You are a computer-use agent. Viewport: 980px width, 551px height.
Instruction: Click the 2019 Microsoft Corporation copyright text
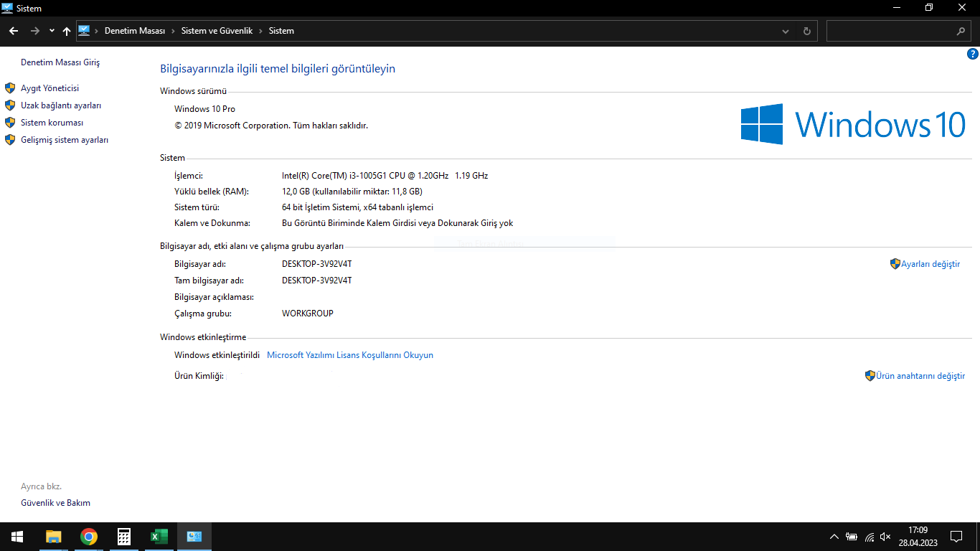[271, 126]
